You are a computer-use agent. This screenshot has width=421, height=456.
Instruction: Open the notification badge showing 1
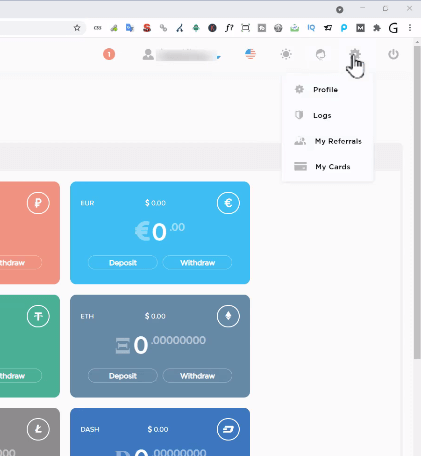(x=109, y=54)
